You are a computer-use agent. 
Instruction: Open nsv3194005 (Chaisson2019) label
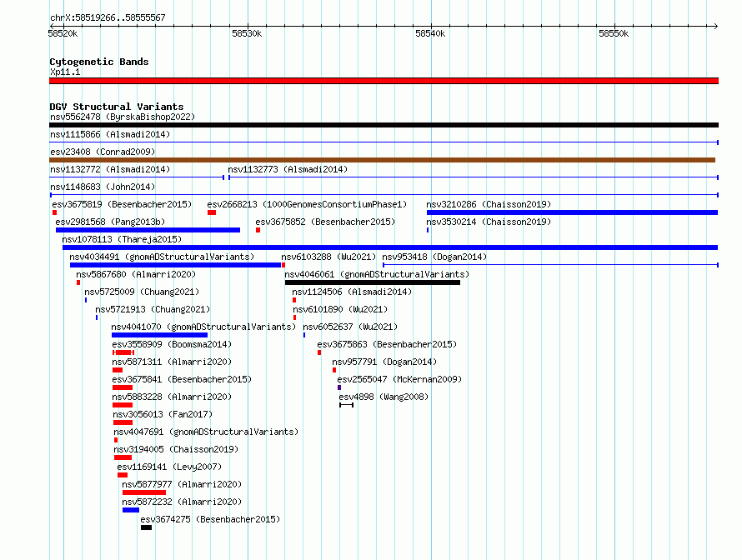tap(176, 449)
